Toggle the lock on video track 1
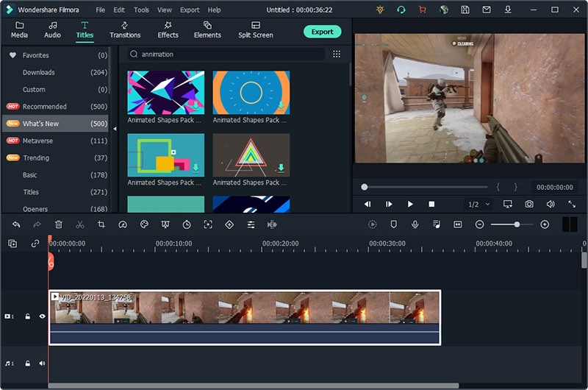The height and width of the screenshot is (390, 588). [x=28, y=316]
